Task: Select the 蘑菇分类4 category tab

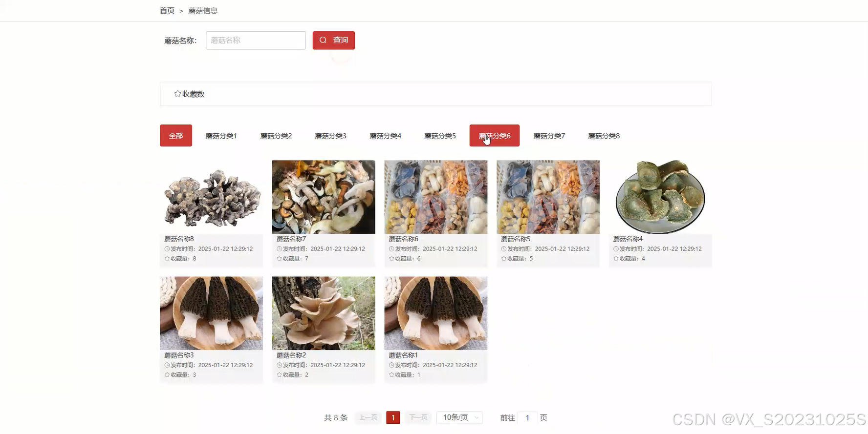Action: (x=386, y=136)
